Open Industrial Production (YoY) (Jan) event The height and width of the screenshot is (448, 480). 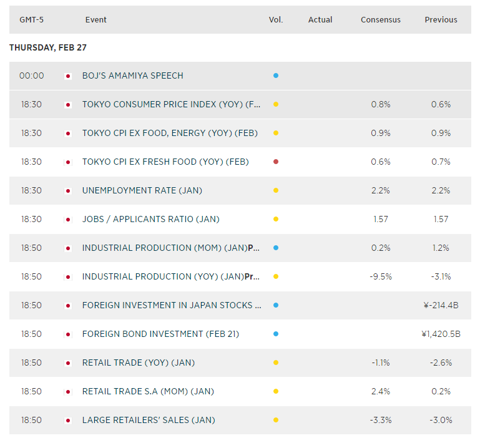[171, 276]
